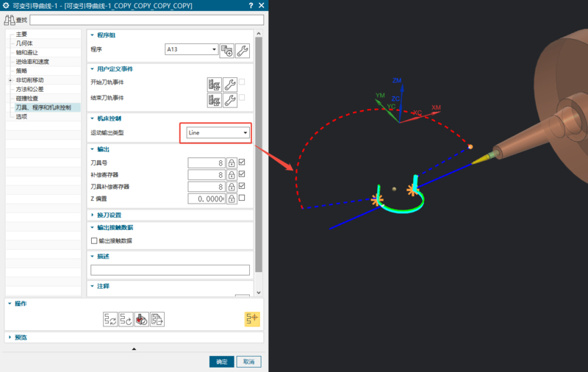
Task: Enable the Z 偏置 checkbox
Action: (x=242, y=198)
